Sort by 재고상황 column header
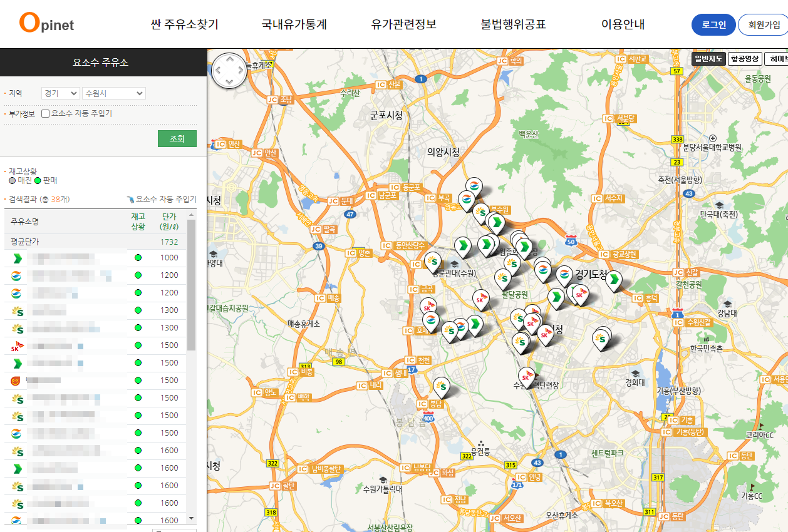788x532 pixels. (138, 222)
